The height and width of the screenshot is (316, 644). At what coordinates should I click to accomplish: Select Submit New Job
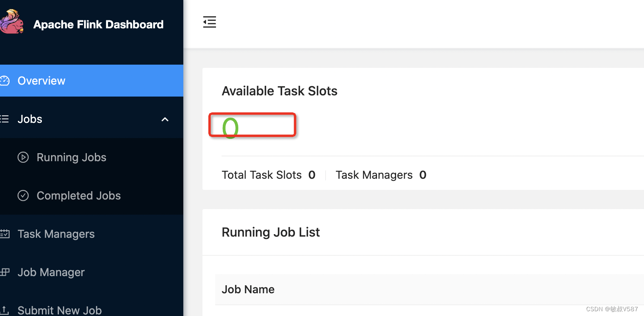coord(60,310)
